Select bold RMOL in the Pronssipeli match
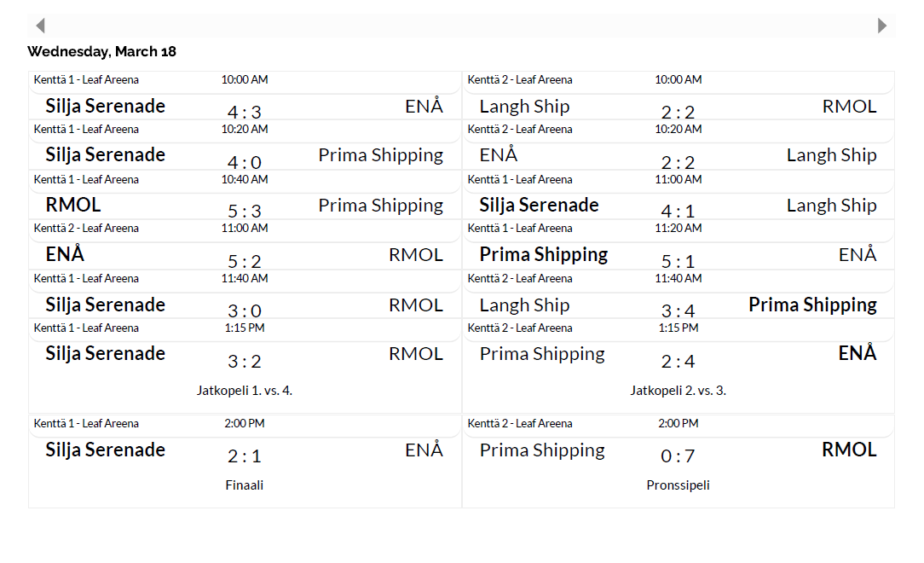This screenshot has width=924, height=563. 849,450
